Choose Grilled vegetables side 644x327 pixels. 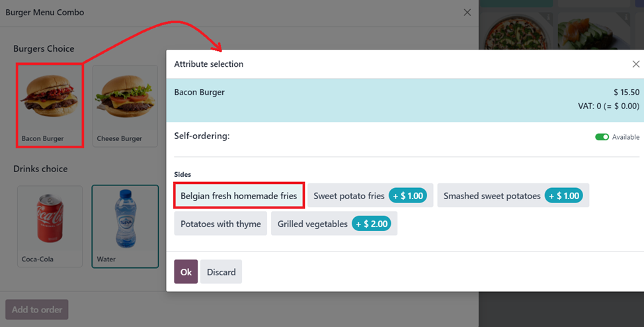334,224
